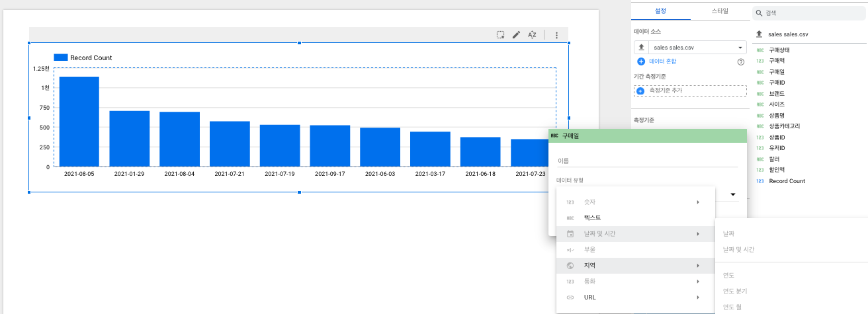Click the boolean icon next to 부울
868x314 pixels.
click(x=570, y=250)
